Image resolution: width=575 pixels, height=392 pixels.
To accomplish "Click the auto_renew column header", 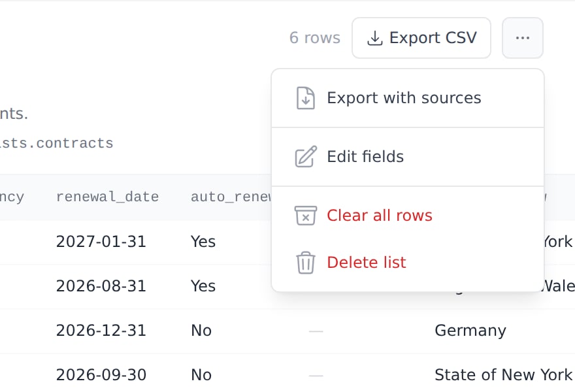I will (x=231, y=197).
